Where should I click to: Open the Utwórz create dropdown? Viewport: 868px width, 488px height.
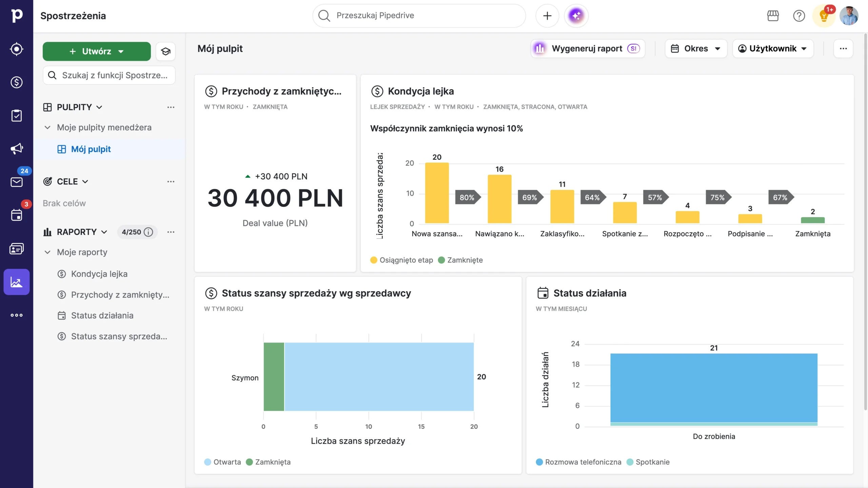97,51
